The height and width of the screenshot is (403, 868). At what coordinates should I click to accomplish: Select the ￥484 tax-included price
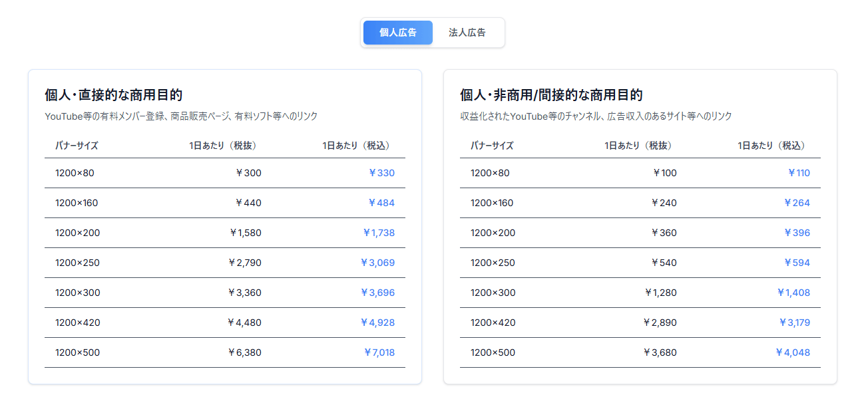click(381, 203)
